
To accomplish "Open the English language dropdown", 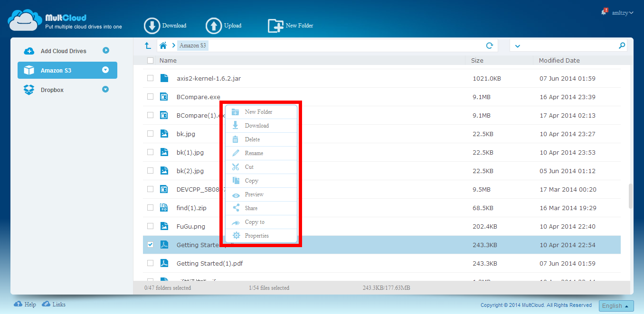I will tap(616, 306).
